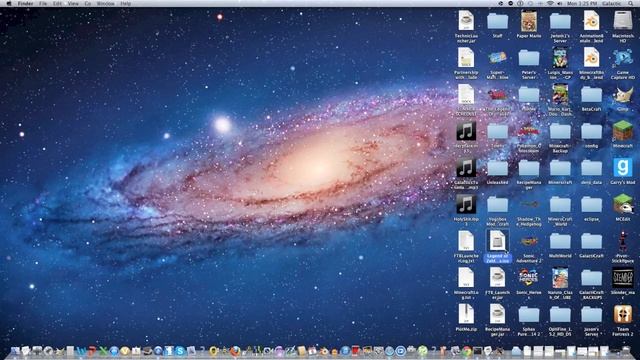Launch Game Capture HD
The height and width of the screenshot is (360, 640).
[x=622, y=58]
